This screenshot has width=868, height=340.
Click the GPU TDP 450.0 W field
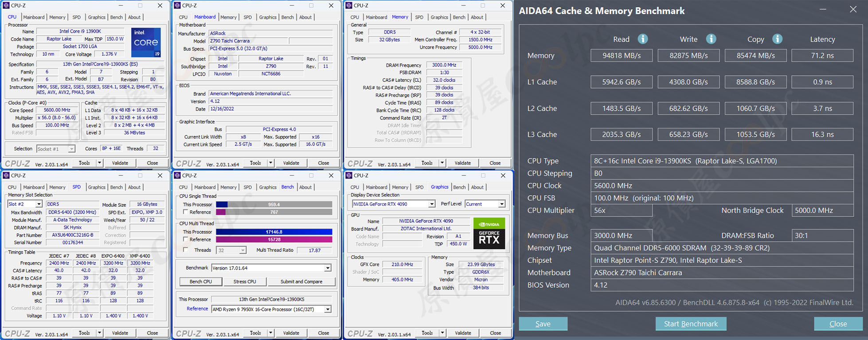[x=459, y=244]
